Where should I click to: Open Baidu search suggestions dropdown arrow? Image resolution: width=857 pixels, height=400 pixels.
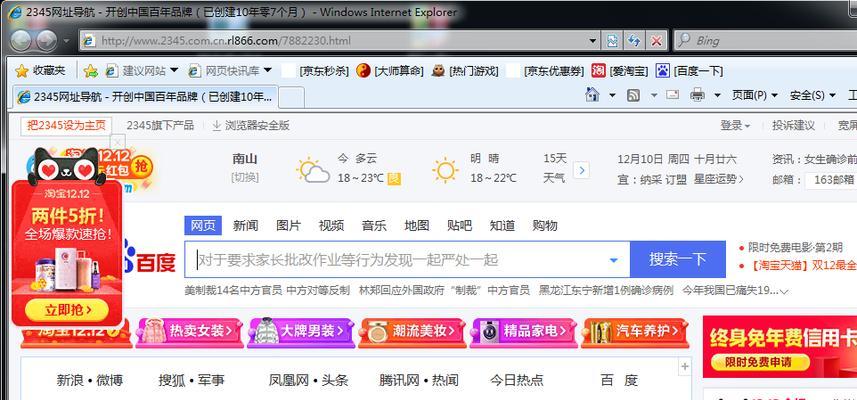pyautogui.click(x=614, y=261)
